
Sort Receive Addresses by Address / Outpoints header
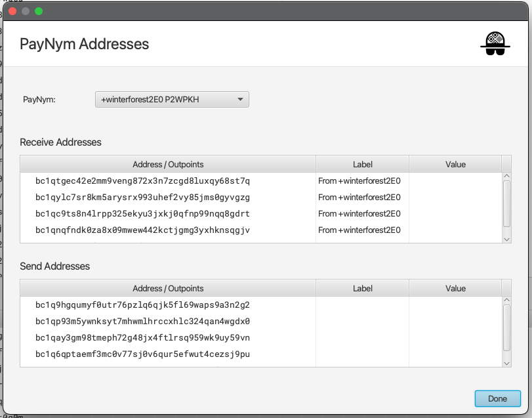coord(168,164)
